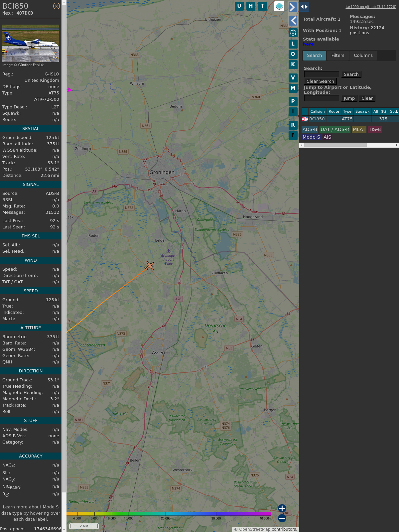Sort table by Alt. (ft) column

click(380, 112)
